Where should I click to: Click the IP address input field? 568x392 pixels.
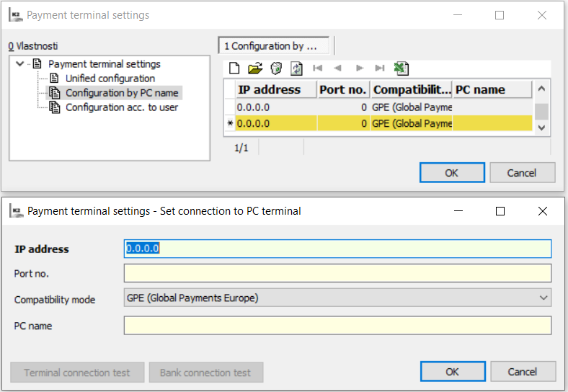coord(337,249)
